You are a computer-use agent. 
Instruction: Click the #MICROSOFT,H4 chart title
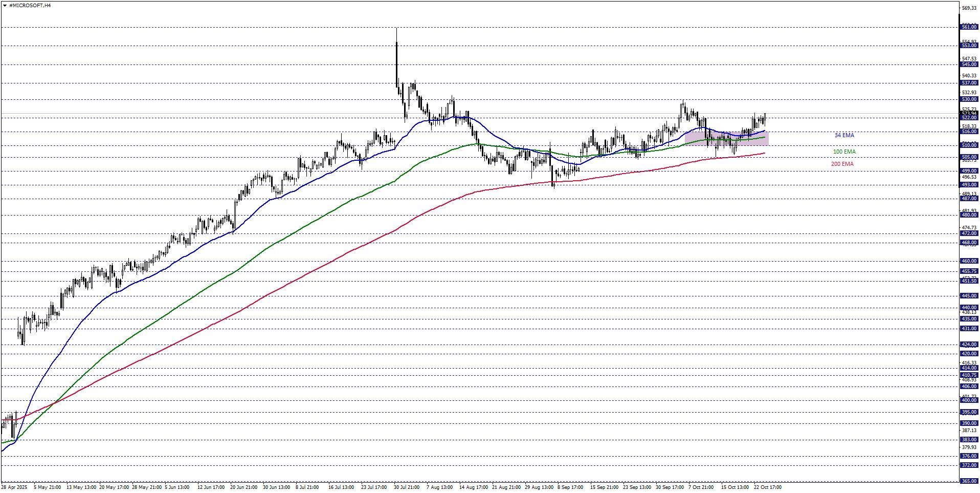(x=30, y=6)
